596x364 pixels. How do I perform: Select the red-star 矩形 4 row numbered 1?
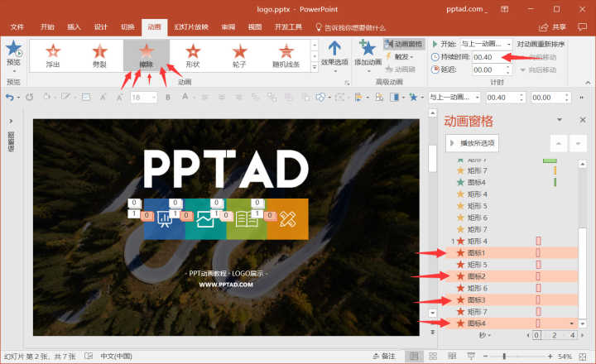coord(512,241)
